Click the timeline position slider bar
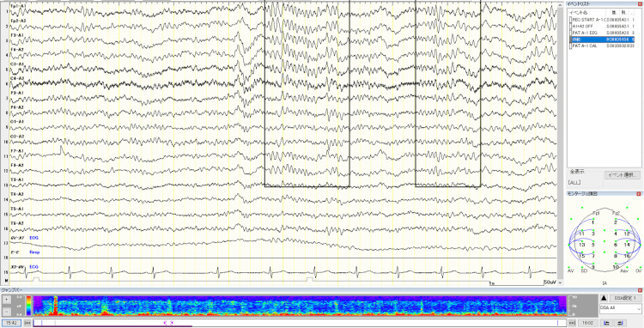 coord(300,323)
